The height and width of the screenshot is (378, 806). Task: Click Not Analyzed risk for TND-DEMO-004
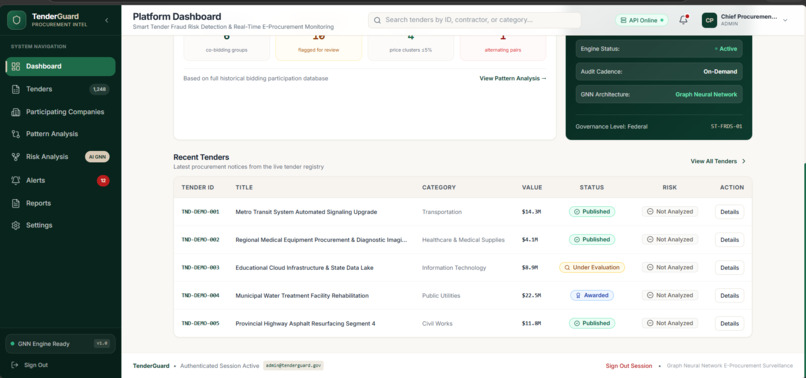(670, 295)
